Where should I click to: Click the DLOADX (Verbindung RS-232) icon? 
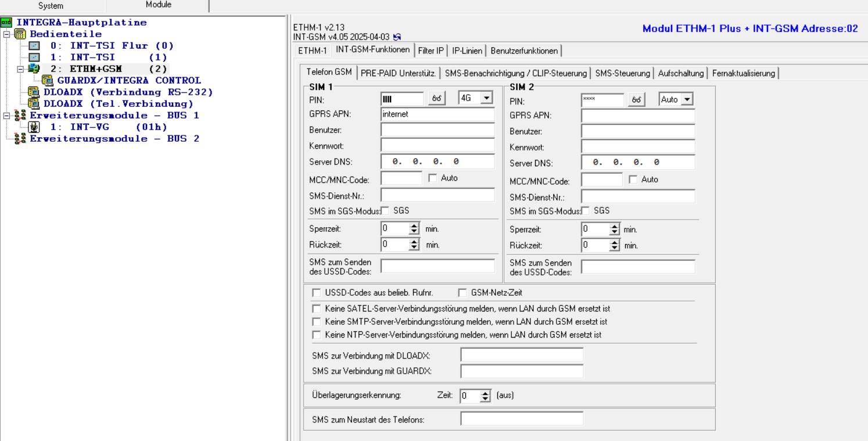tap(35, 92)
